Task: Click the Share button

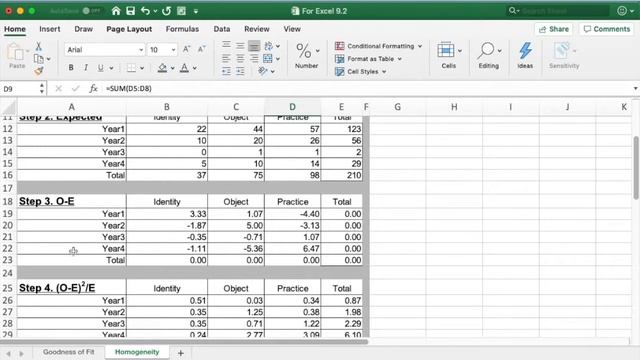Action: [554, 29]
